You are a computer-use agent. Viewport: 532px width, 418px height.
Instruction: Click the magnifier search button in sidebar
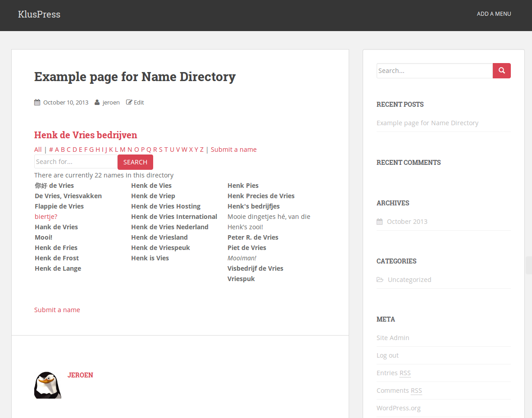[x=501, y=71]
